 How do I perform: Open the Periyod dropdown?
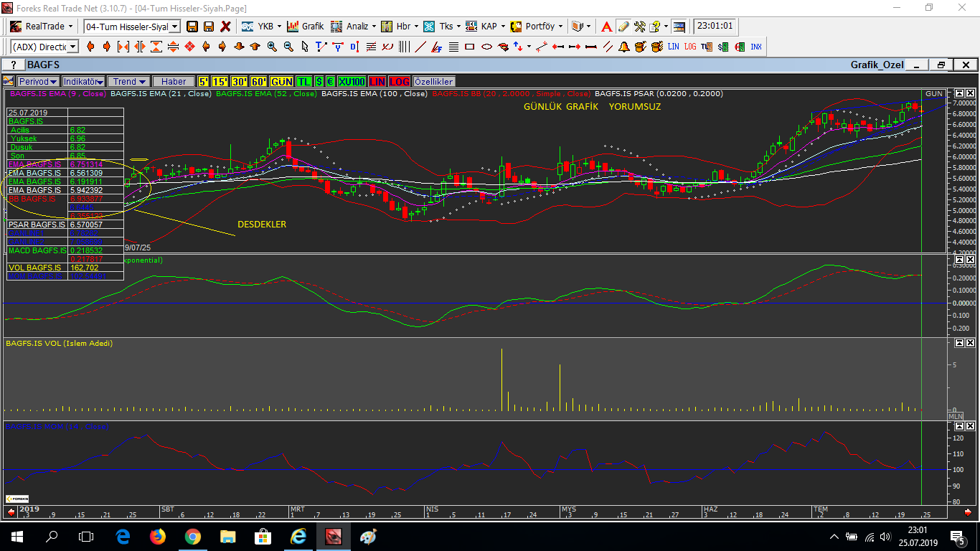(x=39, y=82)
